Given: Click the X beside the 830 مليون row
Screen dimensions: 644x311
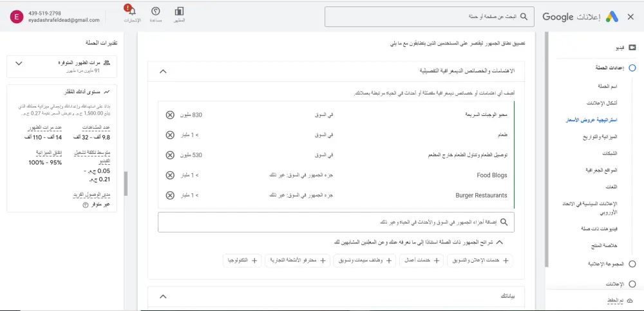Looking at the screenshot, I should [x=170, y=115].
